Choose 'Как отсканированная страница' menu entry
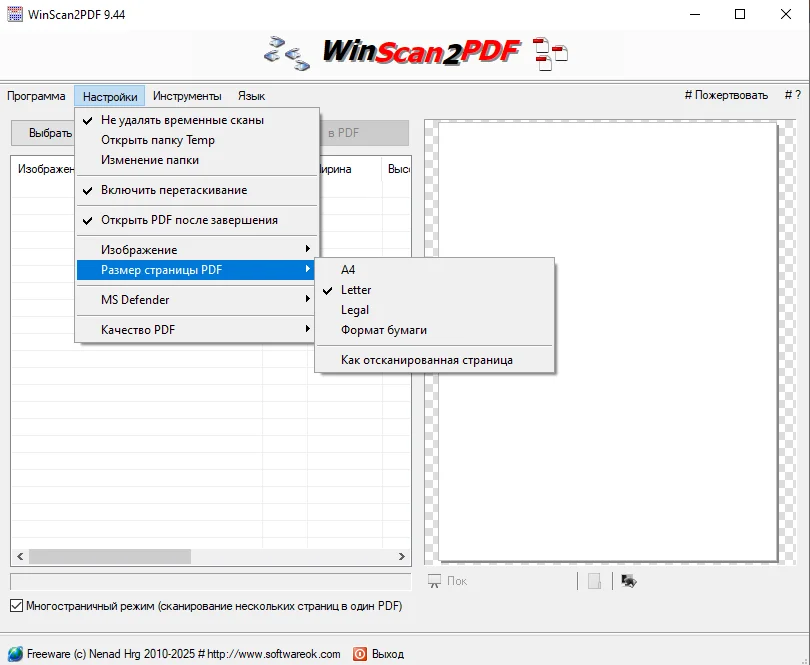 coord(426,359)
